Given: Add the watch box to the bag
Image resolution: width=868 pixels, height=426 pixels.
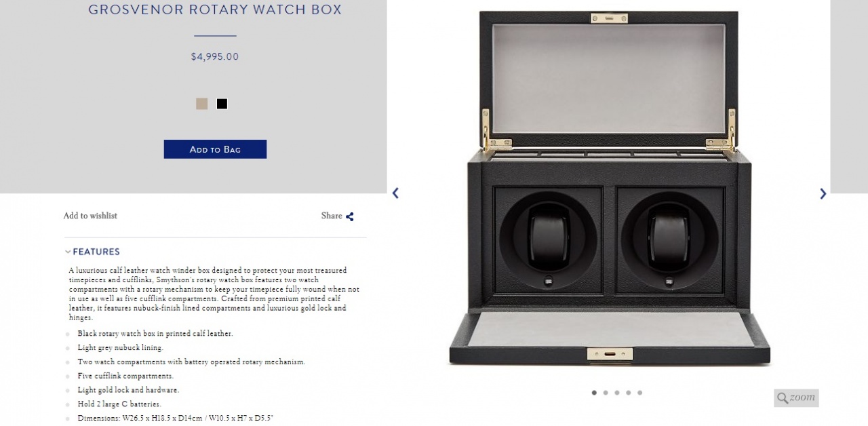Looking at the screenshot, I should [215, 149].
